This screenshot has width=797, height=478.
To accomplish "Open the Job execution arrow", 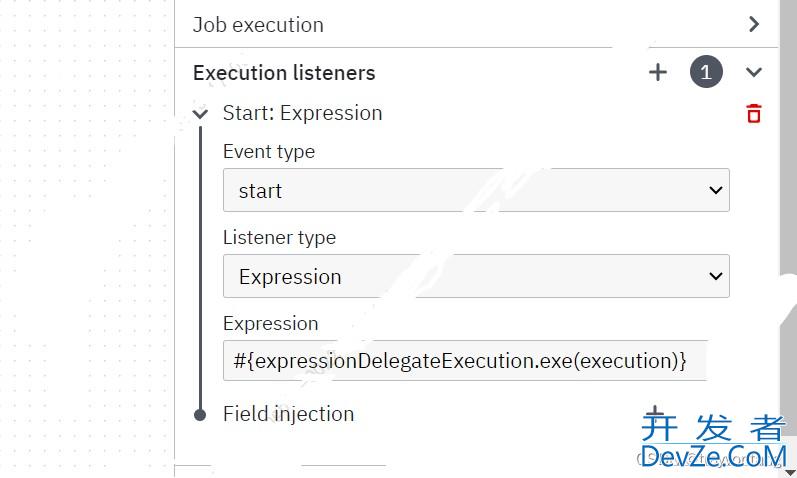I will pyautogui.click(x=754, y=24).
